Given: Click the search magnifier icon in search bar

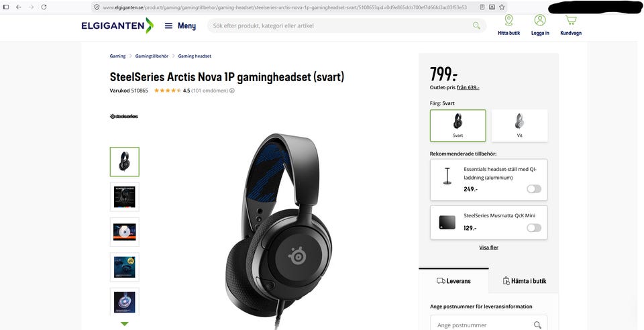Looking at the screenshot, I should pyautogui.click(x=476, y=25).
